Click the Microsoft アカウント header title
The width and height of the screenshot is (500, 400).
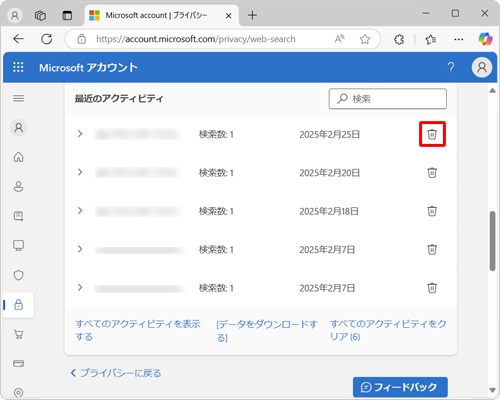(x=88, y=68)
